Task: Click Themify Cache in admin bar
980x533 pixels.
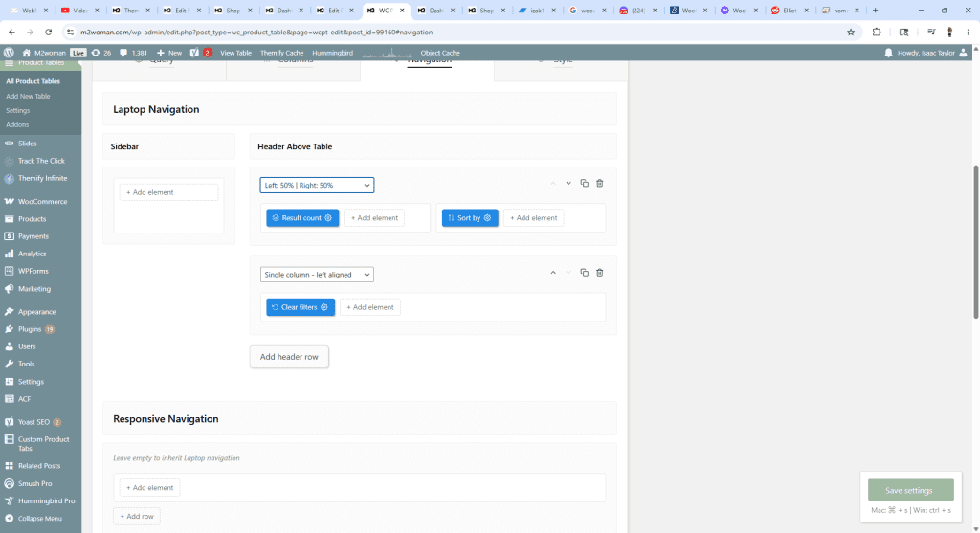Action: click(x=282, y=53)
